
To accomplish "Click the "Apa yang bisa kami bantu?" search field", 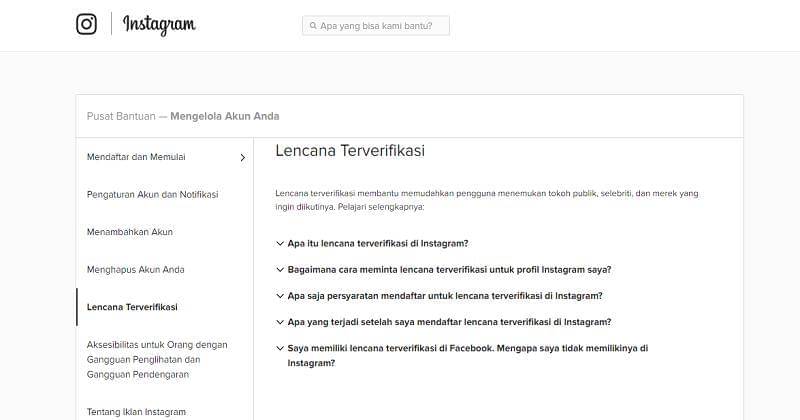I will pos(382,25).
